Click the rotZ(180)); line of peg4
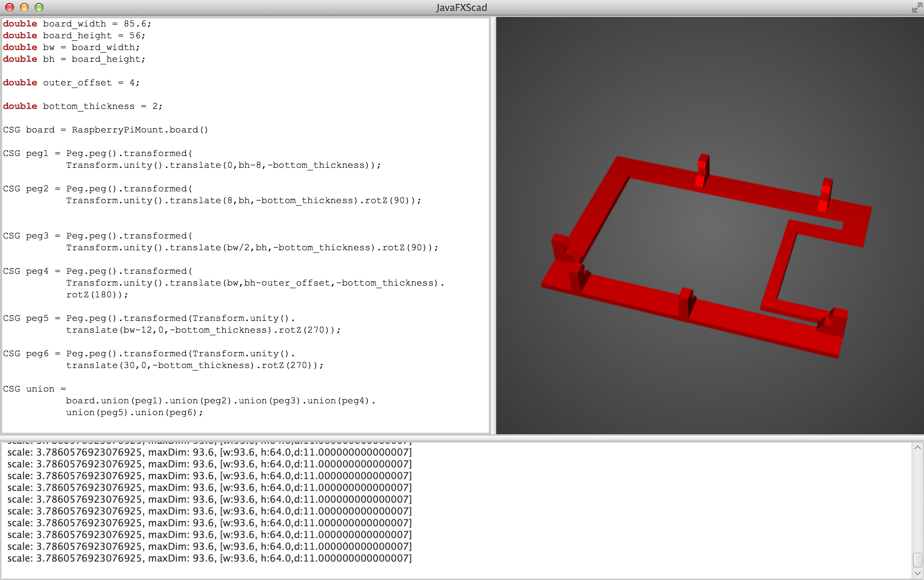The width and height of the screenshot is (924, 580). click(x=97, y=295)
